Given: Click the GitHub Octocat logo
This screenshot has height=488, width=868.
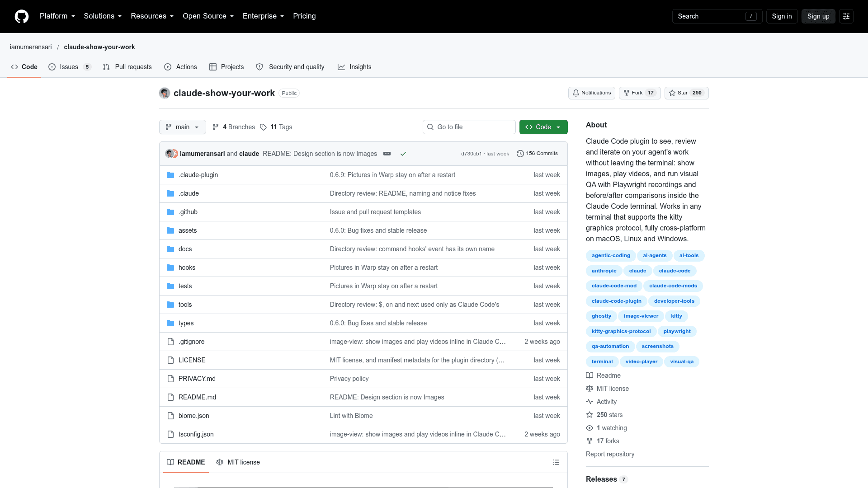Looking at the screenshot, I should point(22,16).
